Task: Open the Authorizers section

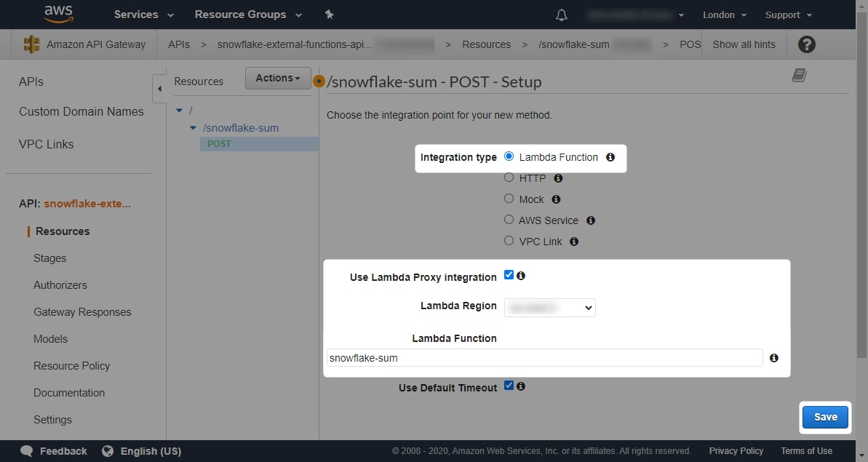Action: point(60,285)
